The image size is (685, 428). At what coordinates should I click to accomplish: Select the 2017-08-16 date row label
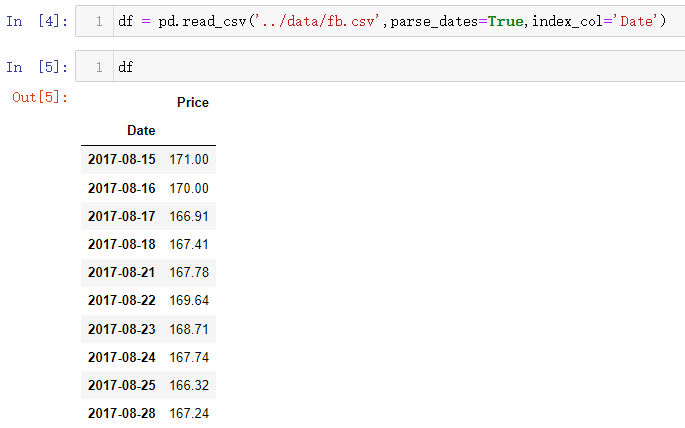(121, 188)
